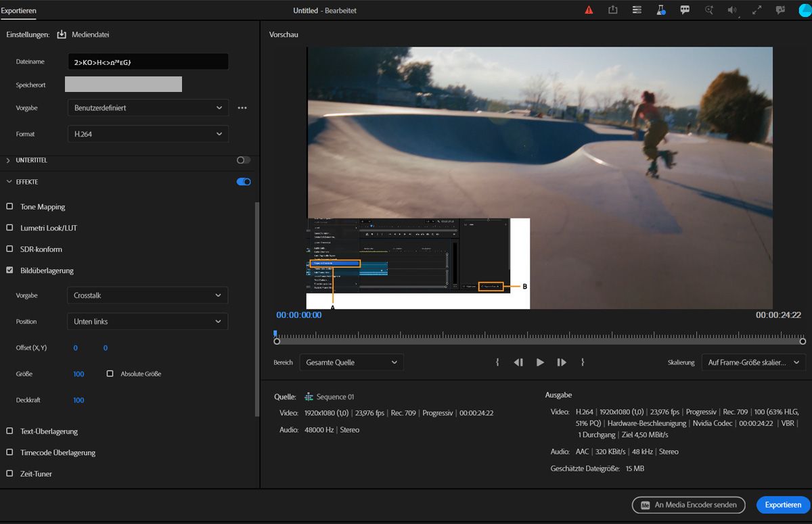Step forward one frame
Viewport: 812px width, 524px height.
click(562, 362)
